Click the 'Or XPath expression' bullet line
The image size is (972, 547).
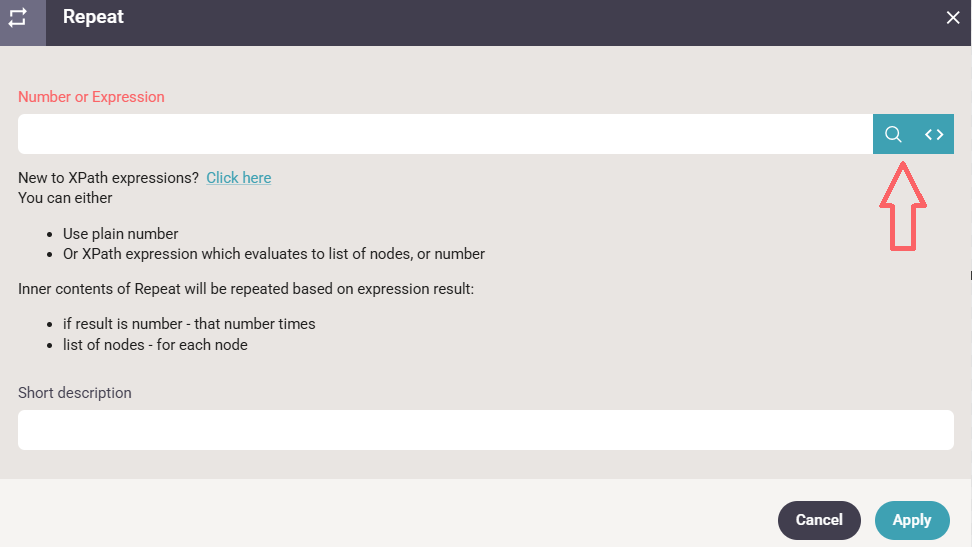click(273, 254)
